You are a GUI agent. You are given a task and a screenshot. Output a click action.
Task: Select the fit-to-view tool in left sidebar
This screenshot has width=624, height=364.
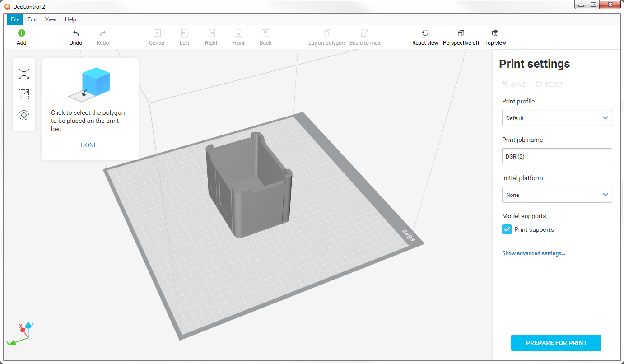click(x=24, y=74)
